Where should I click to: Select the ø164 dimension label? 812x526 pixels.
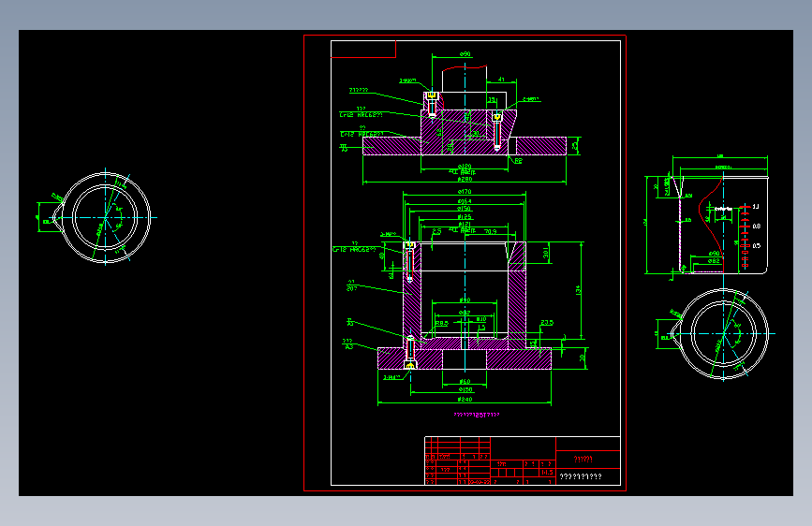tap(465, 201)
